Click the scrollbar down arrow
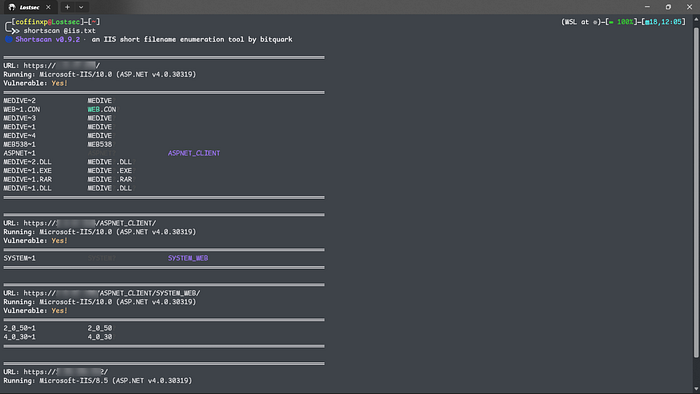Viewport: 700px width, 394px height. 696,389
